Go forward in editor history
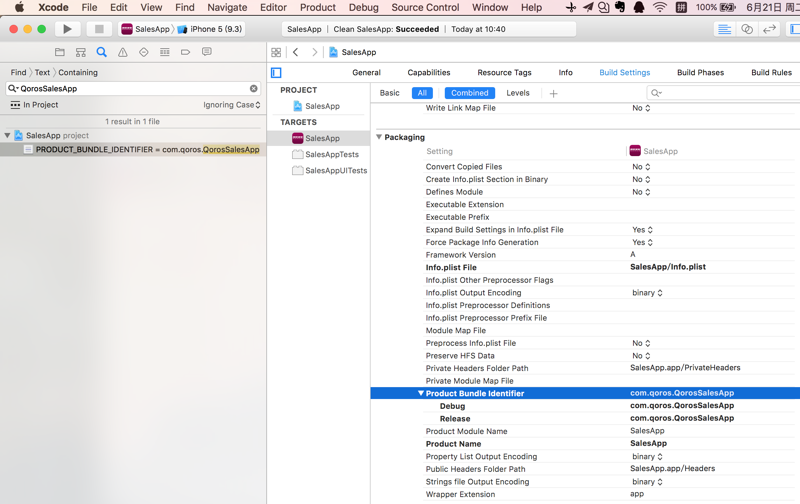The height and width of the screenshot is (504, 800). (314, 52)
